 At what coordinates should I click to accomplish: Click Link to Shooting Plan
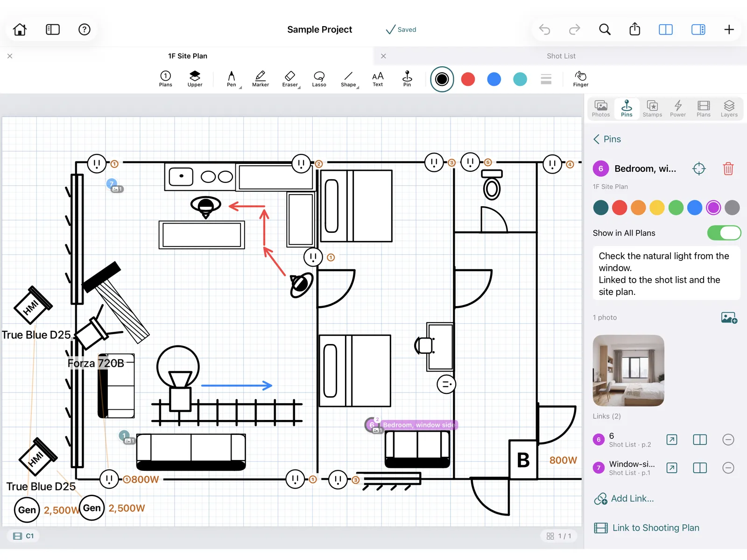[x=647, y=528]
